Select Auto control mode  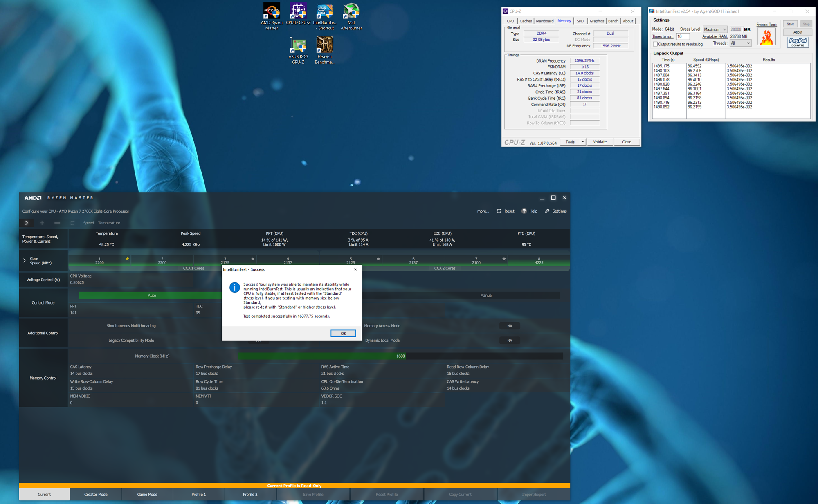coord(152,296)
